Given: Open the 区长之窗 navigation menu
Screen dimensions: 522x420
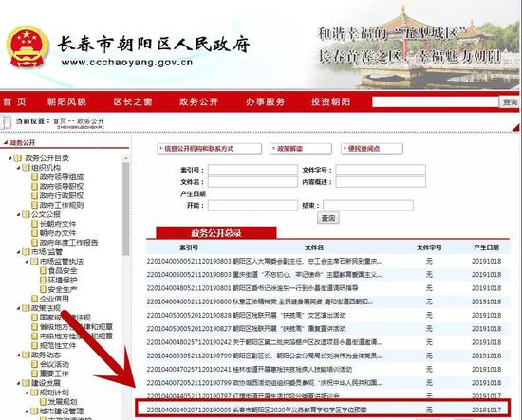Looking at the screenshot, I should tap(133, 101).
